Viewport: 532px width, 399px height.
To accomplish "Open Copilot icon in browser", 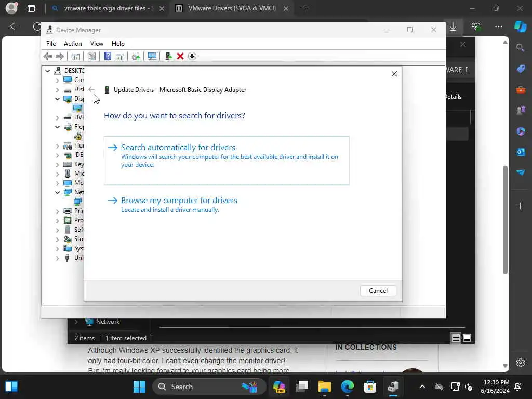I will (x=521, y=26).
